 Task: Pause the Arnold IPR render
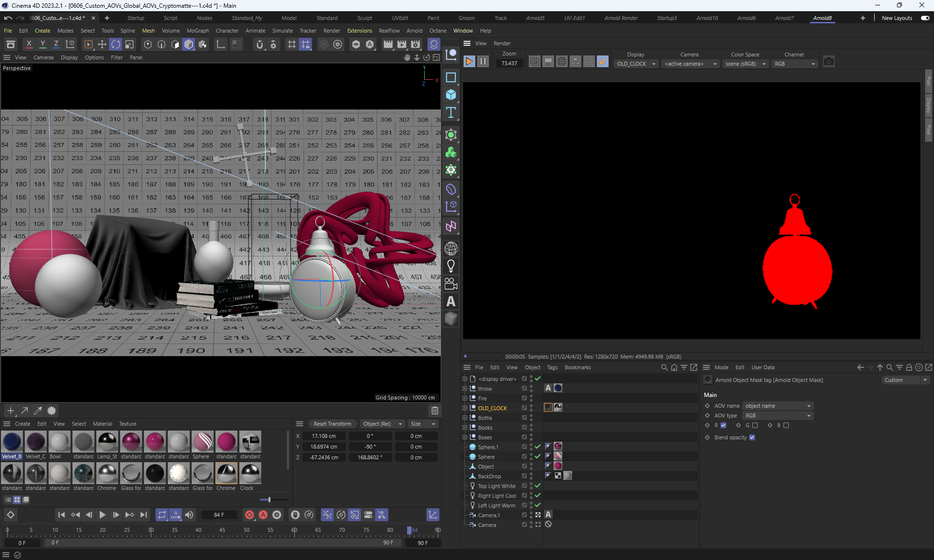click(x=483, y=61)
